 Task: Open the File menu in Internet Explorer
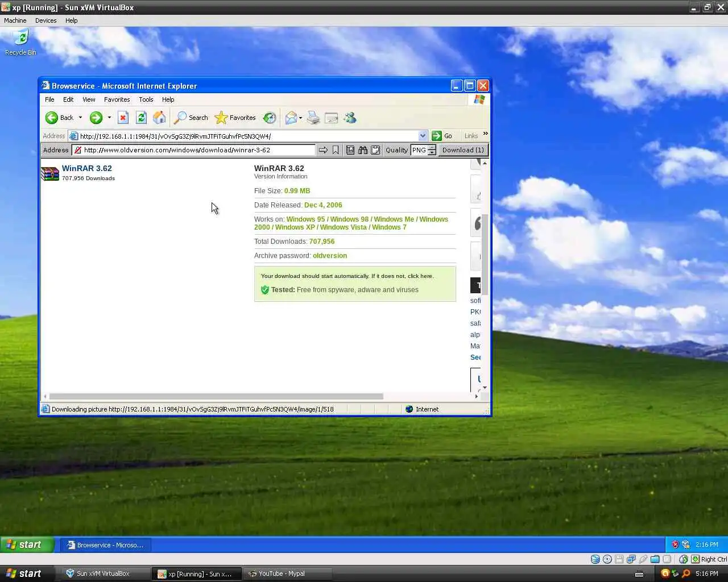49,99
